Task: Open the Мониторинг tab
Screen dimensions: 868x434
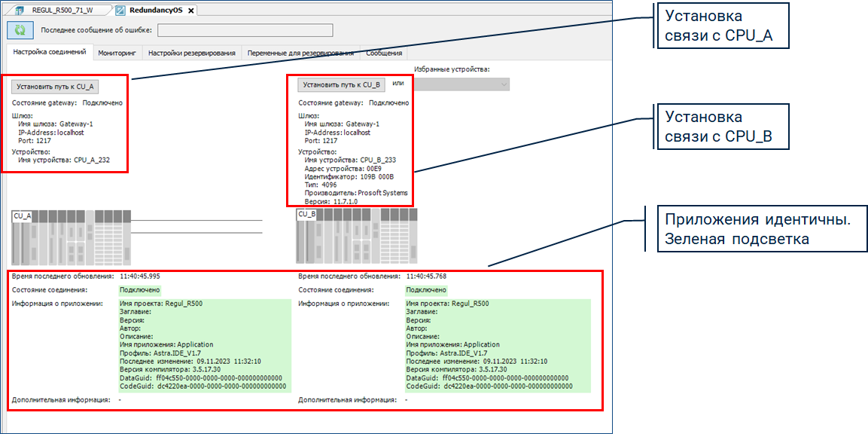Action: pos(116,53)
